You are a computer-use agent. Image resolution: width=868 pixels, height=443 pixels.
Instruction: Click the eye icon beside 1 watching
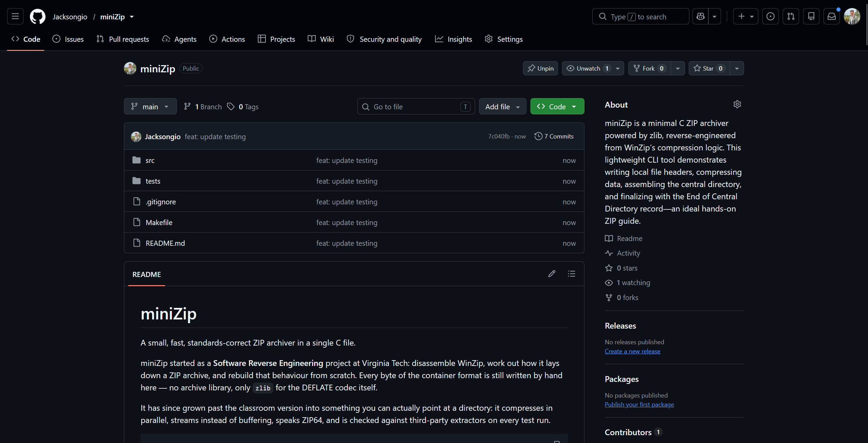[x=609, y=282]
